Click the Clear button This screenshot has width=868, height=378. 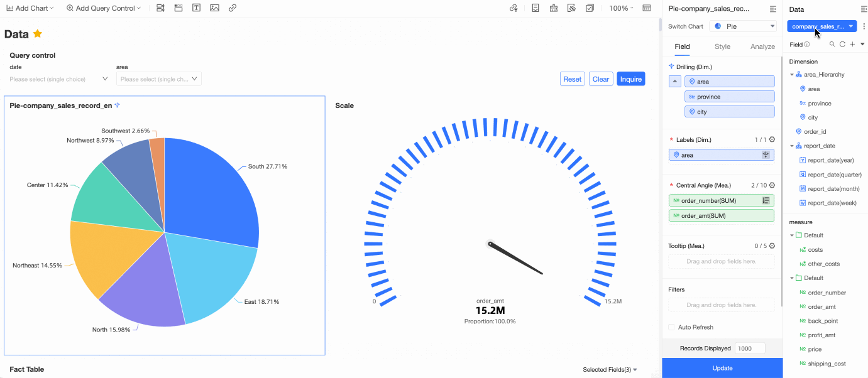[601, 79]
